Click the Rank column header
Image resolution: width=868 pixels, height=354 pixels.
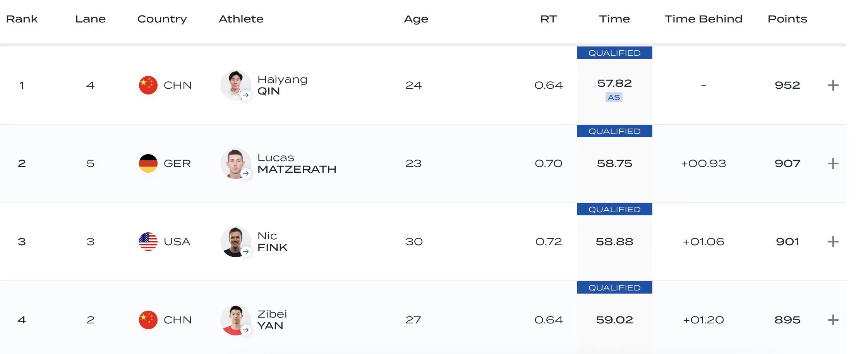point(22,19)
